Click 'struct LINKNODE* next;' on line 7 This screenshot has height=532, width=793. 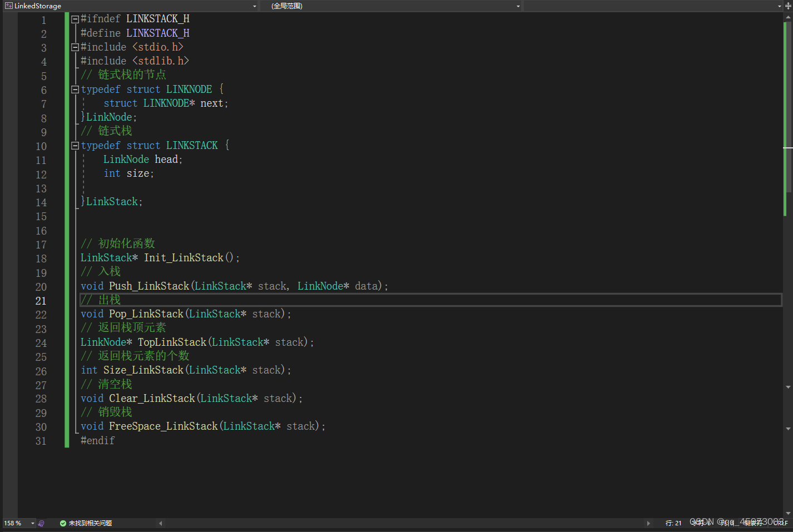[166, 103]
